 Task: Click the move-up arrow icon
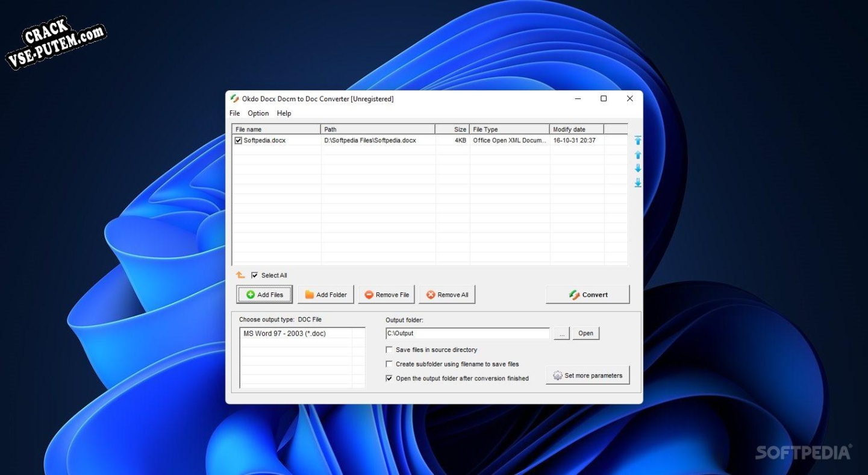637,155
